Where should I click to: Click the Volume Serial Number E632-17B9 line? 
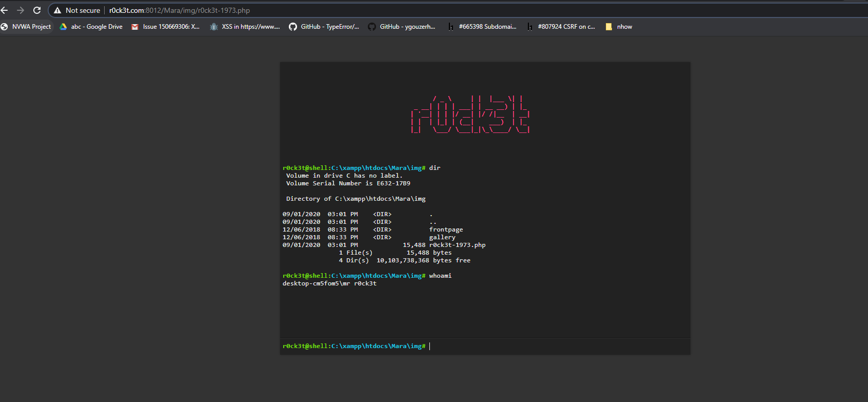pos(348,183)
